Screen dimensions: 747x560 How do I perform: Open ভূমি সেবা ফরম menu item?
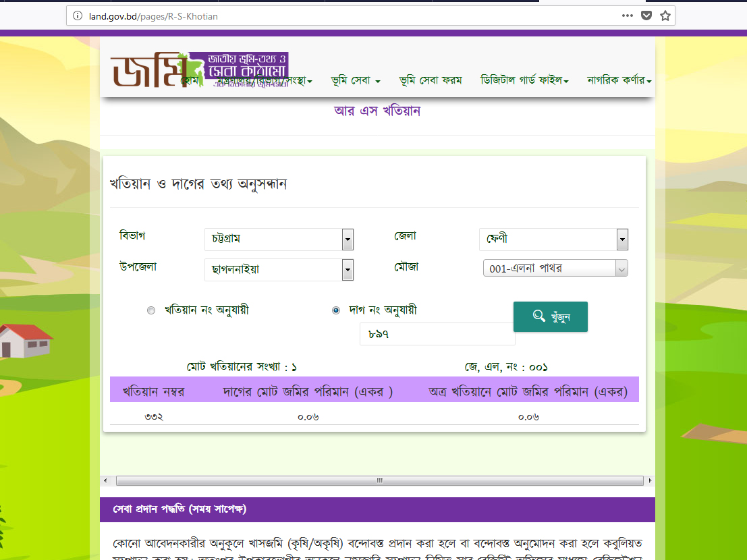click(x=431, y=80)
